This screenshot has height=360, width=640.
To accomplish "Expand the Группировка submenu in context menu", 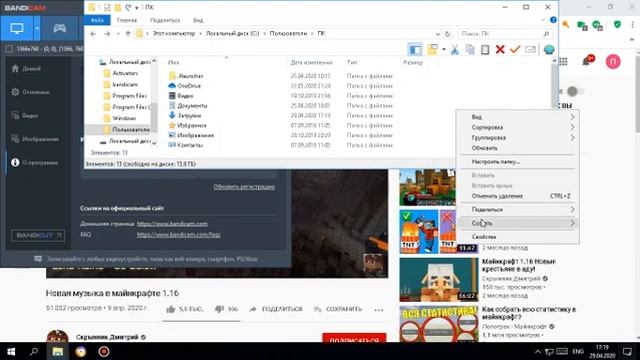I will [x=518, y=138].
